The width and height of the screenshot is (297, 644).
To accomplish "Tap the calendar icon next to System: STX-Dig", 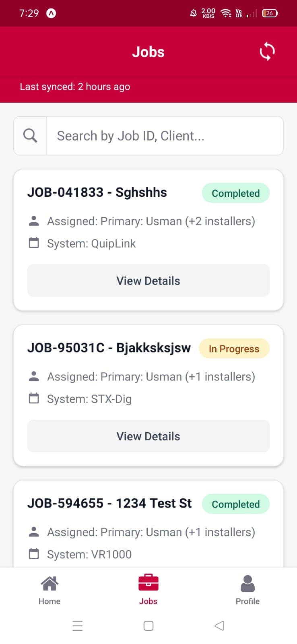I will pos(34,398).
